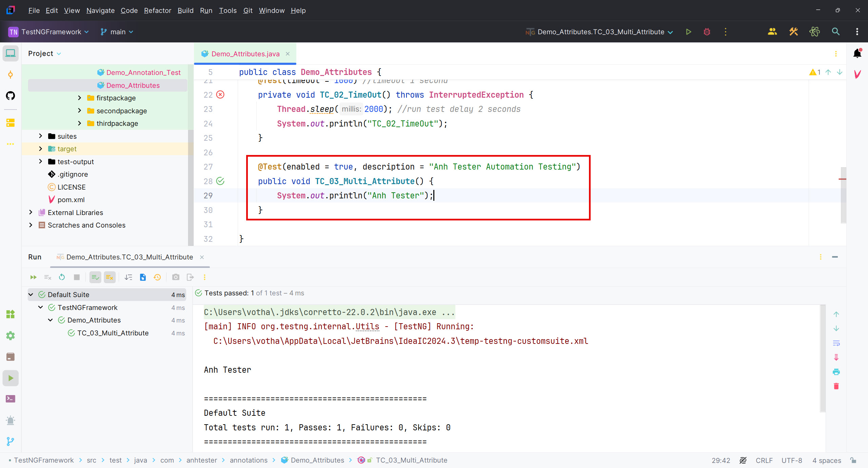Select TC_03_Multi_Attribute in test results
Viewport: 868px width, 468px height.
pyautogui.click(x=113, y=333)
